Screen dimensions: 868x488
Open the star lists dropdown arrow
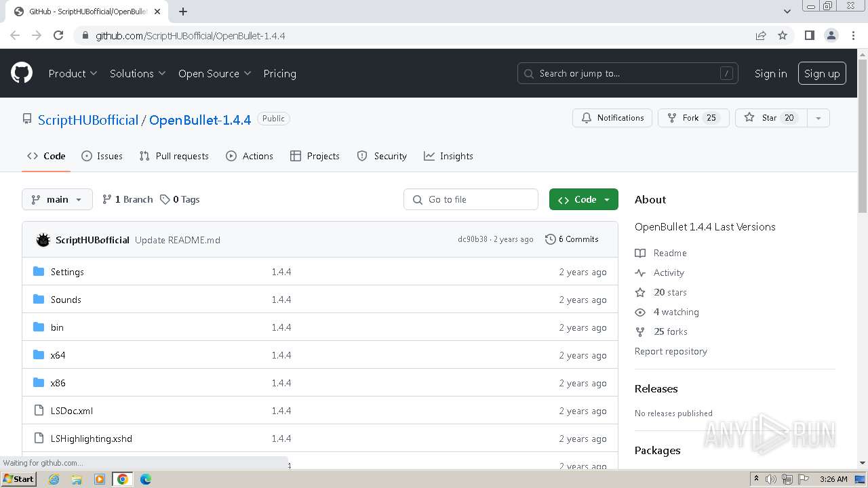(818, 118)
